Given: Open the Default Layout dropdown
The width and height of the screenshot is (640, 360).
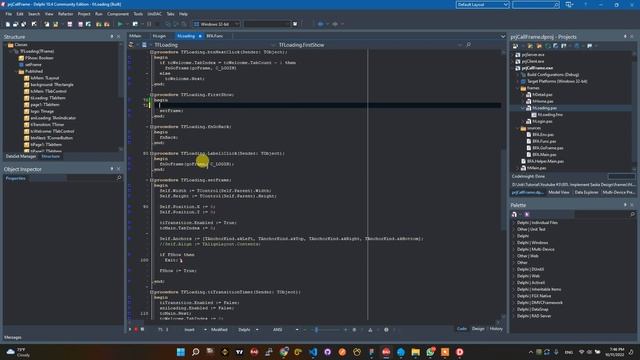Looking at the screenshot, I should pos(482,4).
